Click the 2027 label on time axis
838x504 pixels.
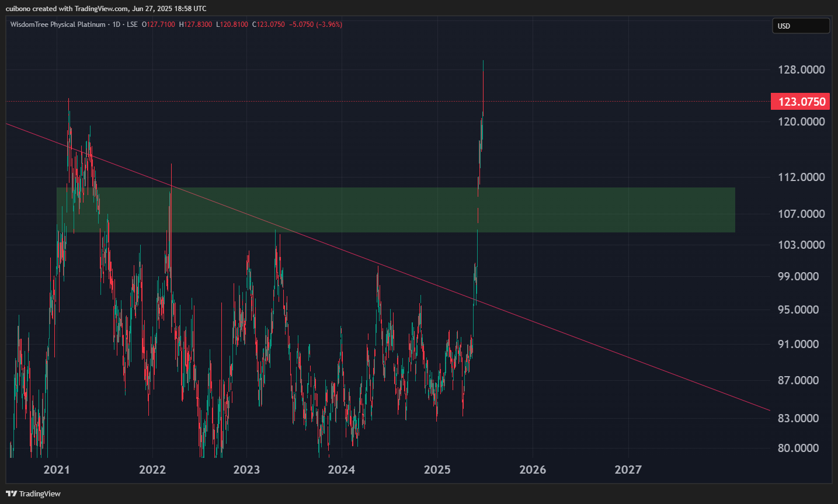coord(628,470)
